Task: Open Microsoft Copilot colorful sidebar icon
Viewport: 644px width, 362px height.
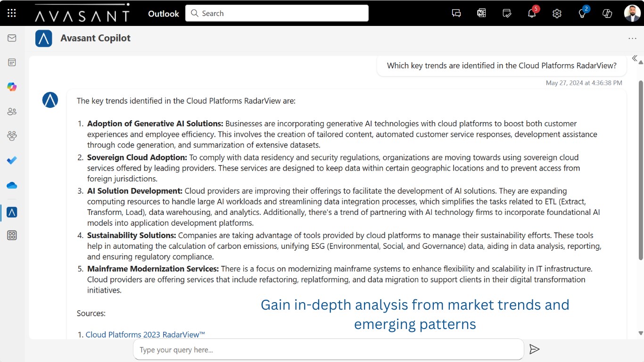Action: [12, 87]
